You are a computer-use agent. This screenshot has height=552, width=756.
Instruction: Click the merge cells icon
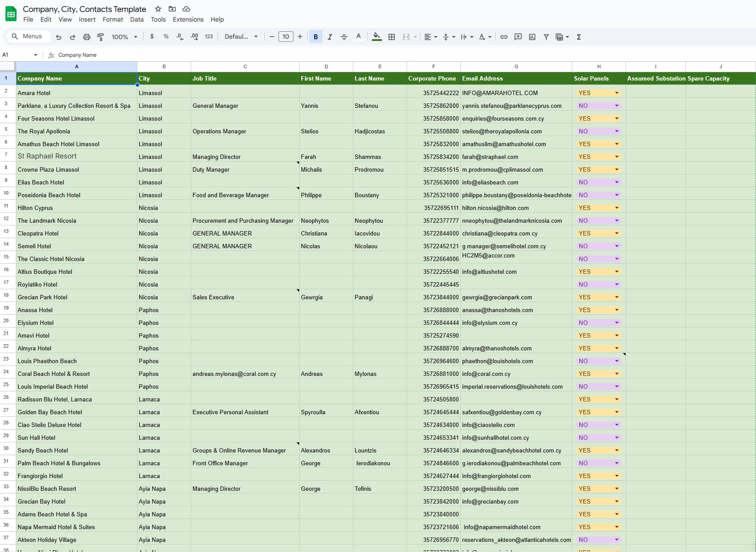(406, 37)
